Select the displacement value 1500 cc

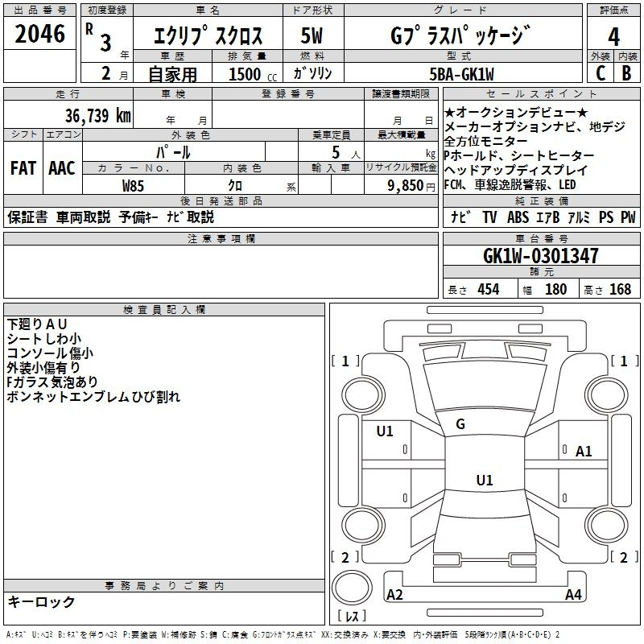point(253,74)
